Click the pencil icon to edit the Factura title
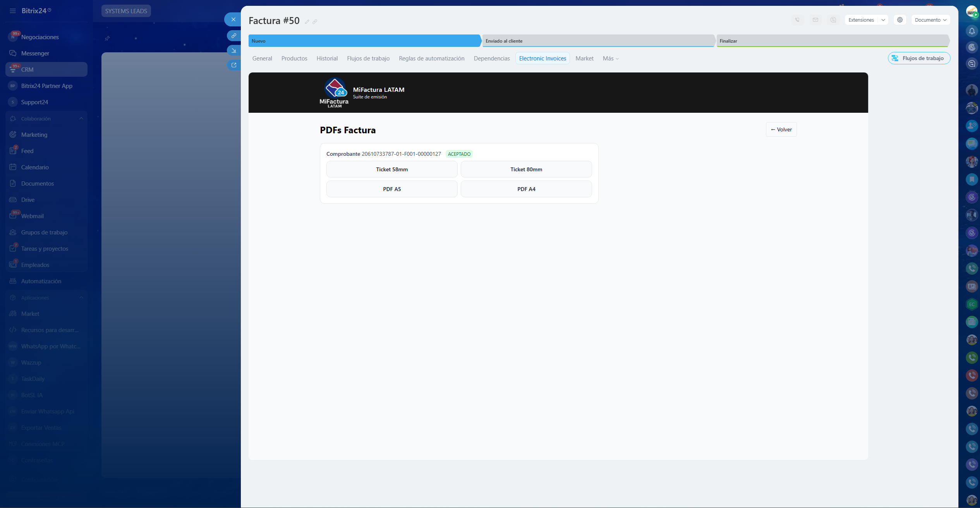 (x=307, y=22)
